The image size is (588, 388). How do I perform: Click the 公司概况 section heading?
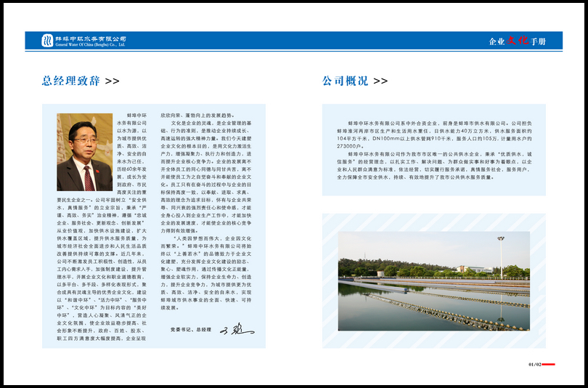346,81
